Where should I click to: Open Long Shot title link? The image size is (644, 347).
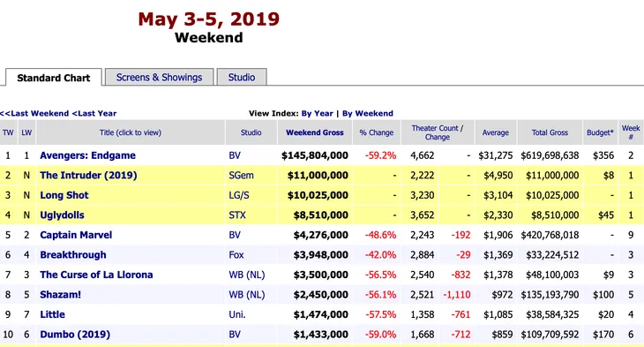click(64, 195)
